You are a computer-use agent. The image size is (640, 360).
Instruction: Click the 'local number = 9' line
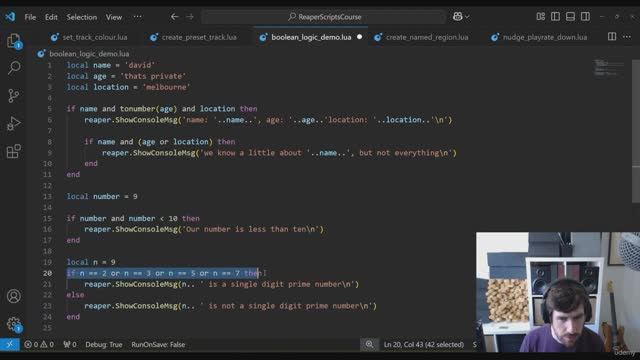(x=102, y=196)
